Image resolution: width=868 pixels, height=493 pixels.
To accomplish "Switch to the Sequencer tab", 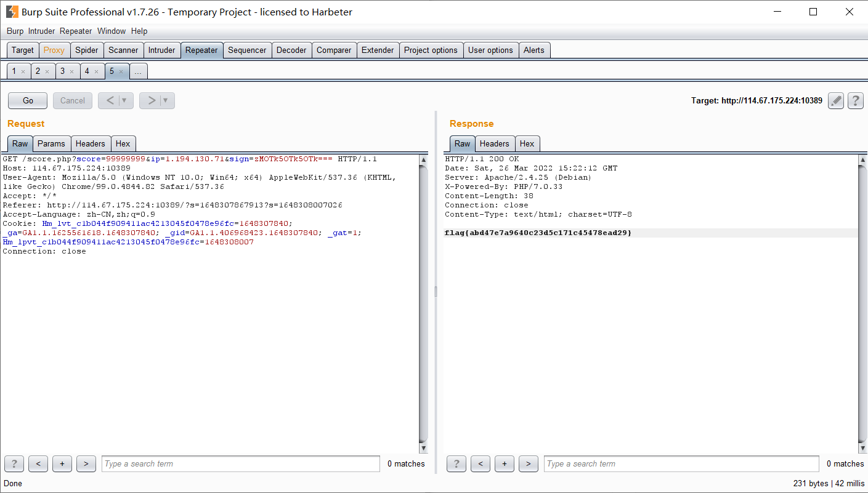I will [247, 50].
